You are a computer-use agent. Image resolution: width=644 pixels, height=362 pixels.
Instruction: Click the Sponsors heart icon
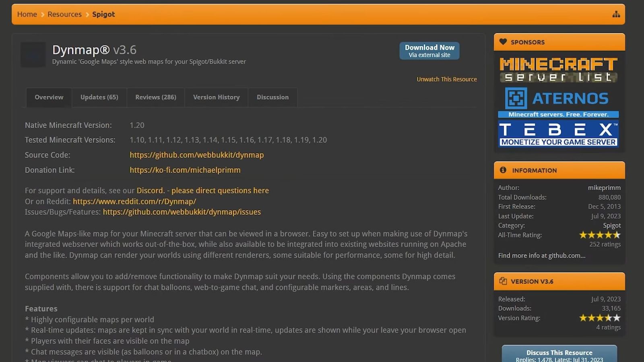click(x=503, y=42)
